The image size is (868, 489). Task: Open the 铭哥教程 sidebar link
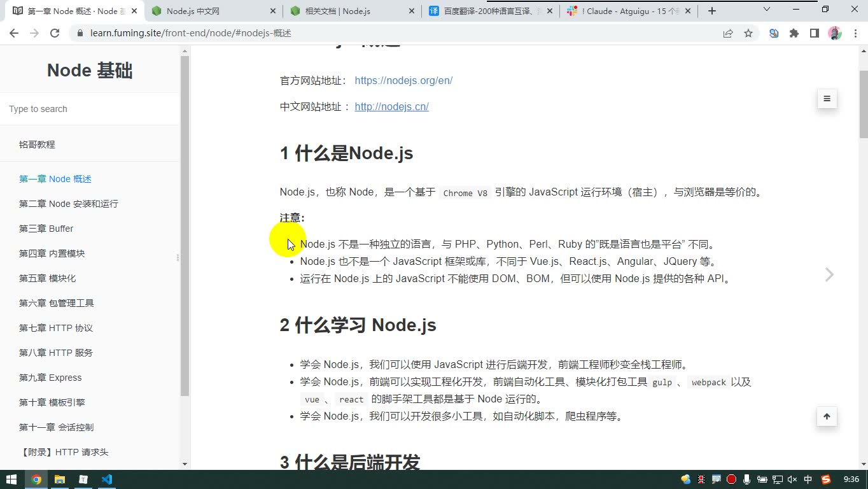pos(37,145)
